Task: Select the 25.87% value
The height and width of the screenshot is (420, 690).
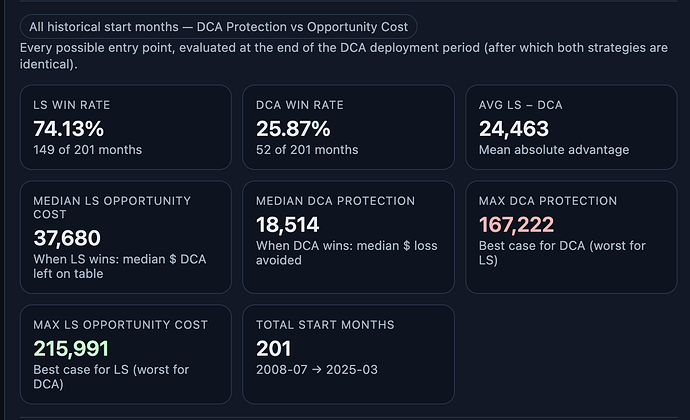Action: click(293, 128)
